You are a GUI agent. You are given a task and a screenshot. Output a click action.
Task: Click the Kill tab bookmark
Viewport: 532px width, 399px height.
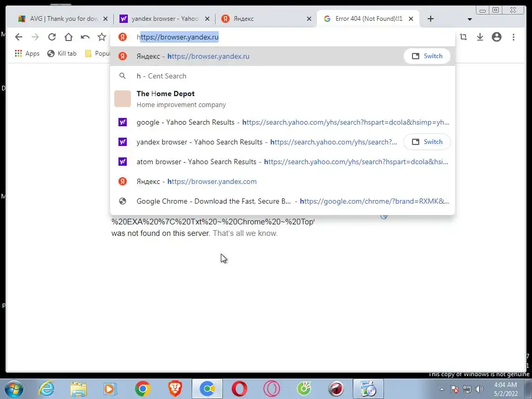(62, 54)
